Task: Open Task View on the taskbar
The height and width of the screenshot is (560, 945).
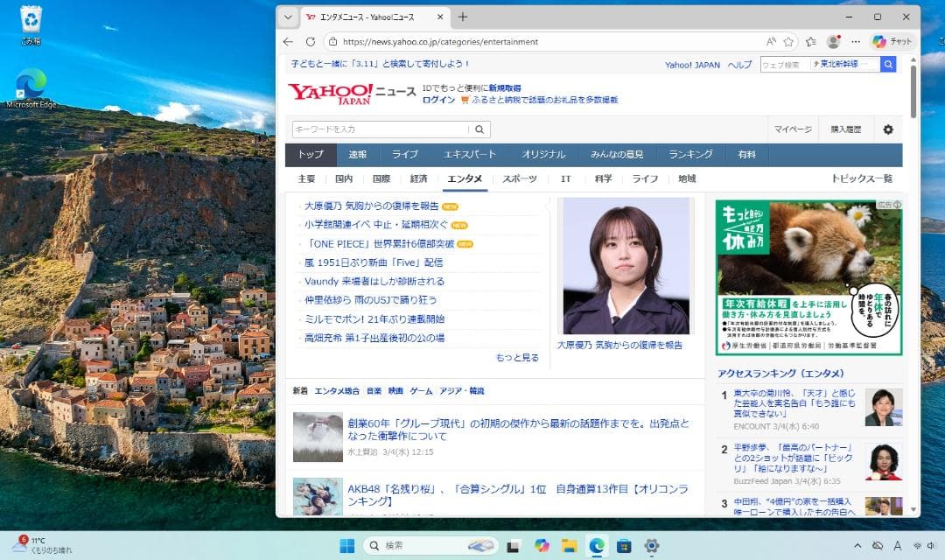Action: [x=514, y=545]
